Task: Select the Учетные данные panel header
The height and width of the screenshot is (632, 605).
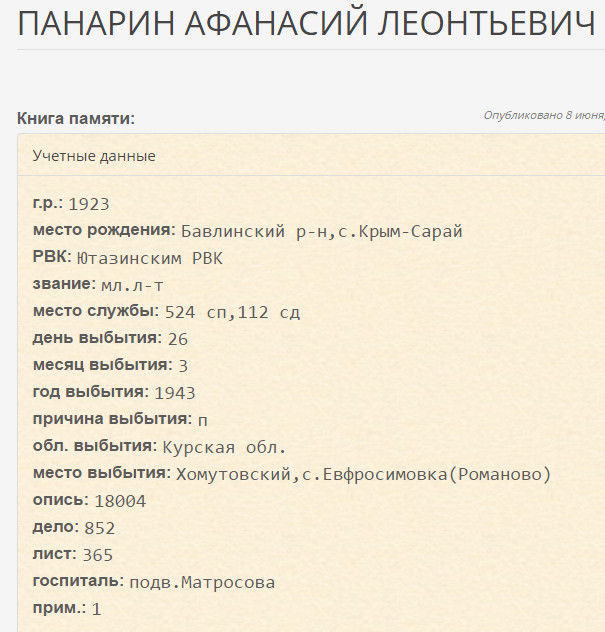Action: click(94, 156)
